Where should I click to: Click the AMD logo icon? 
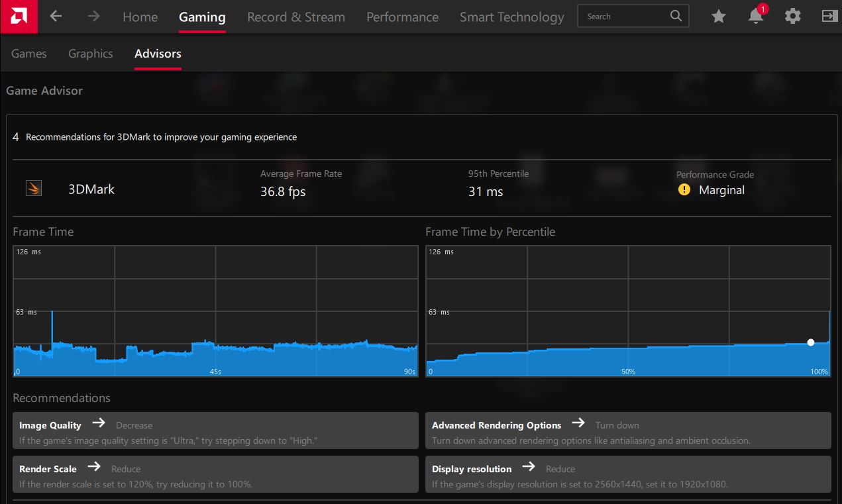click(x=19, y=17)
